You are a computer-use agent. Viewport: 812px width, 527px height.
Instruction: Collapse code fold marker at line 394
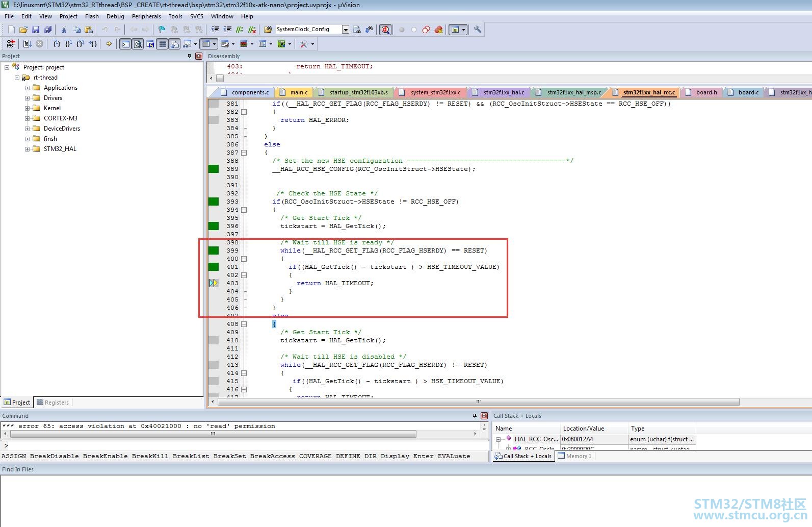click(x=244, y=210)
